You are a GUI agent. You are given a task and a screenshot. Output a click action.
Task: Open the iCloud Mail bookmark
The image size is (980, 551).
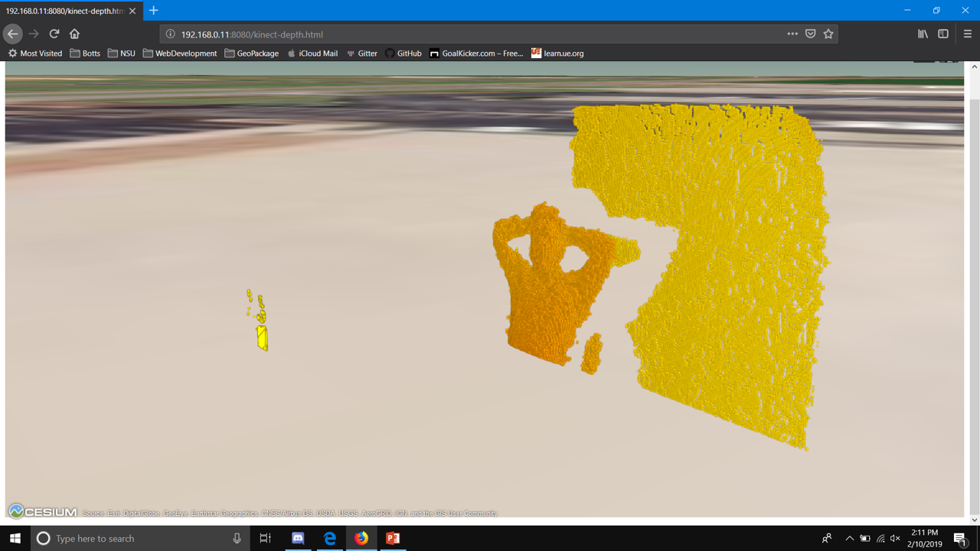click(x=312, y=54)
